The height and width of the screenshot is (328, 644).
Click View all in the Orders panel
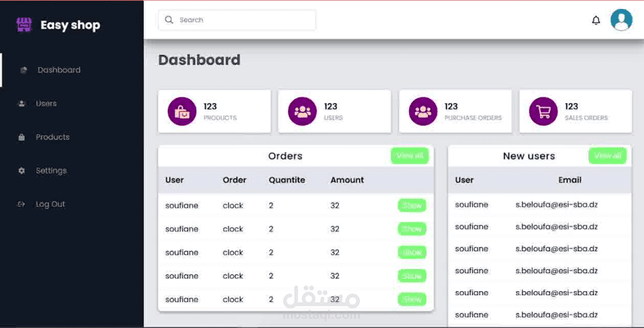click(409, 156)
